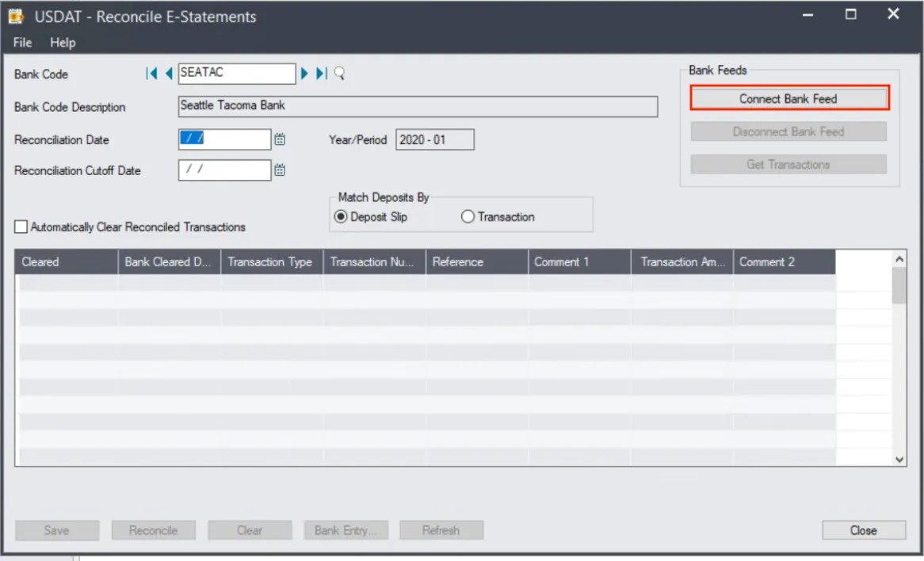Click the Reference column header
Screen dimensions: 924x561
[x=477, y=262]
